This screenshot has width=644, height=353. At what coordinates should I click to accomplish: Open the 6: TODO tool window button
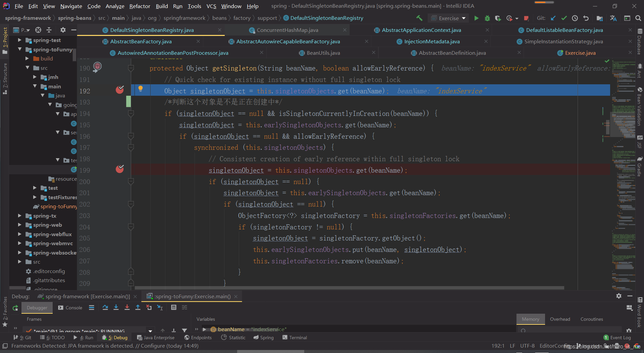point(52,338)
